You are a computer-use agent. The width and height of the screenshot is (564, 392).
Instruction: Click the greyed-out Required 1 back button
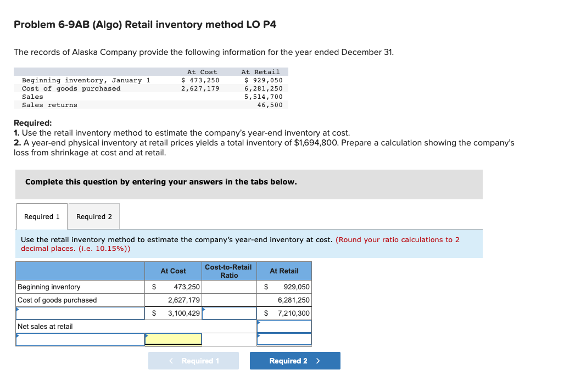[x=193, y=361]
